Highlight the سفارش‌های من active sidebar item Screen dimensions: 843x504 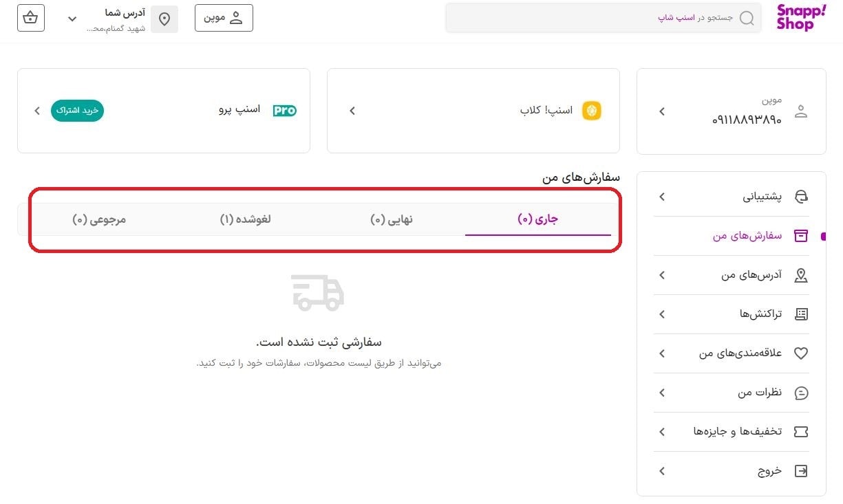tap(747, 235)
